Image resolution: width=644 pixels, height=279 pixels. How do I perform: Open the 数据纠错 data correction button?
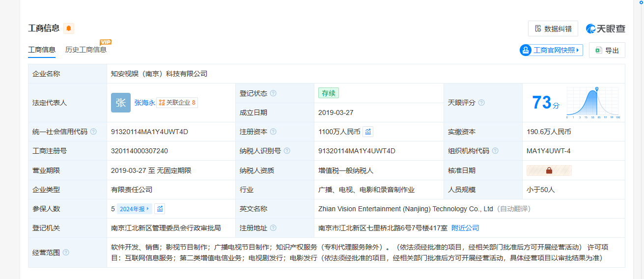[x=553, y=28]
